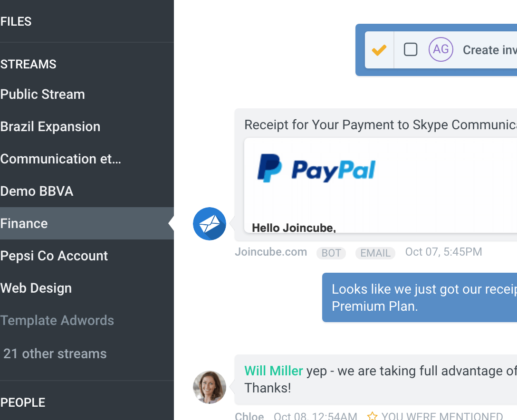
Task: Click the Joincube.com sender name
Action: pos(271,252)
